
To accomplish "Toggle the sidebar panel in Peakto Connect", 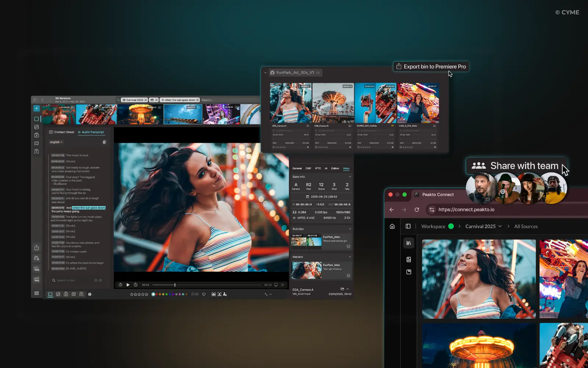I will [408, 226].
